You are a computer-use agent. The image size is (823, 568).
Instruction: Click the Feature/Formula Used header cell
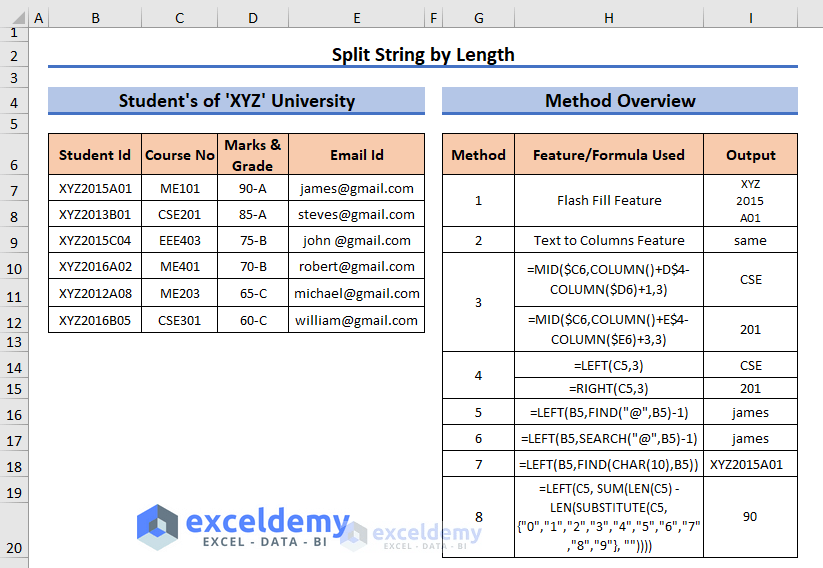tap(609, 154)
